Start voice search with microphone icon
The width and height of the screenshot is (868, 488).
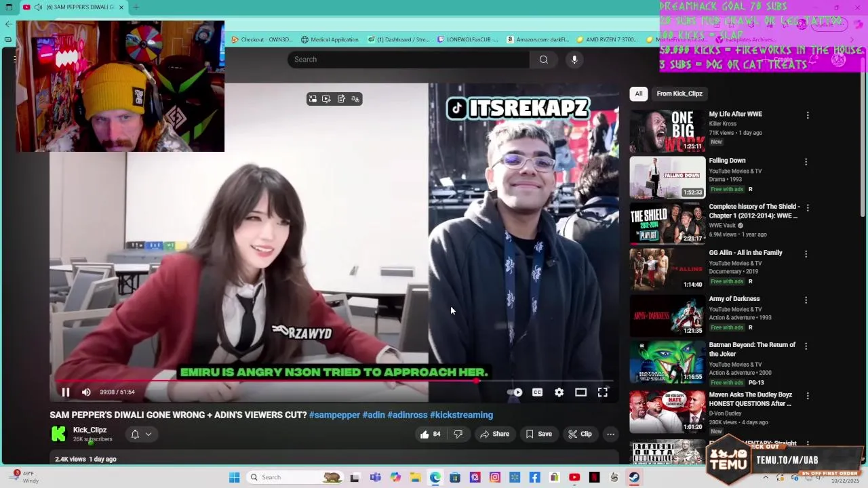point(574,60)
